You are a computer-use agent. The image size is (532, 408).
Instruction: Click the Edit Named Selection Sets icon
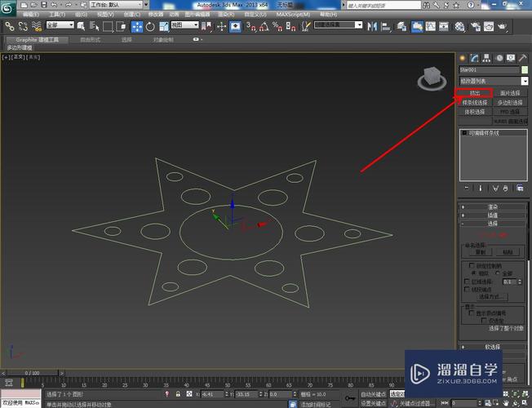306,26
